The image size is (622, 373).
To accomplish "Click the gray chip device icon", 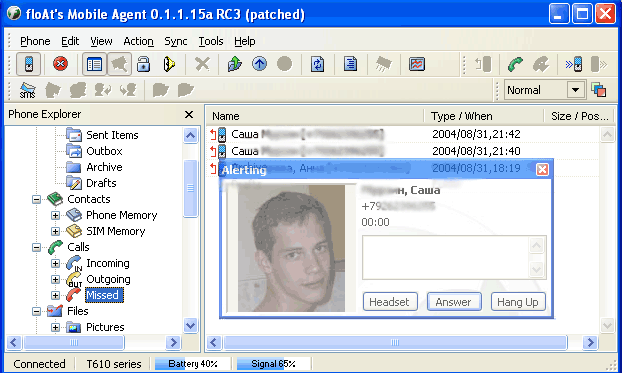I will tap(383, 64).
